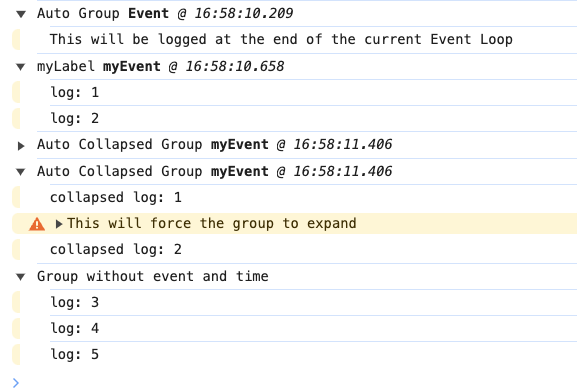
Task: Click the console prompt chevron
Action: 15,383
